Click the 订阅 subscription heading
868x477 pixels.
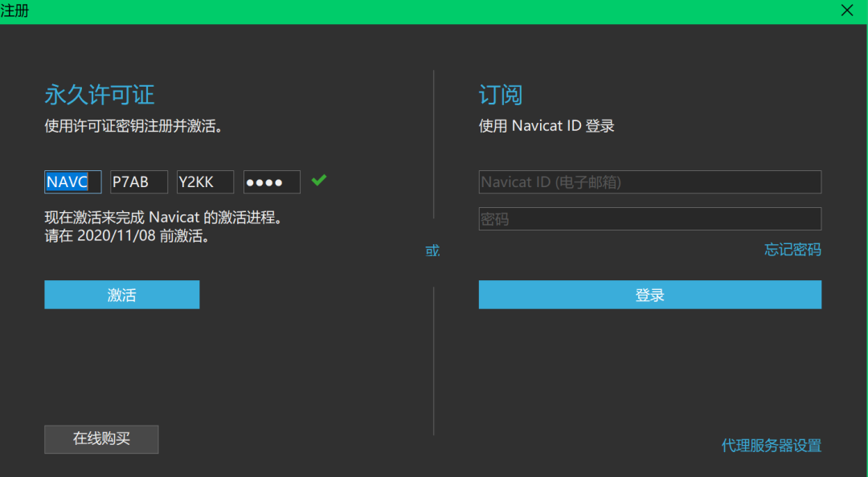point(501,95)
